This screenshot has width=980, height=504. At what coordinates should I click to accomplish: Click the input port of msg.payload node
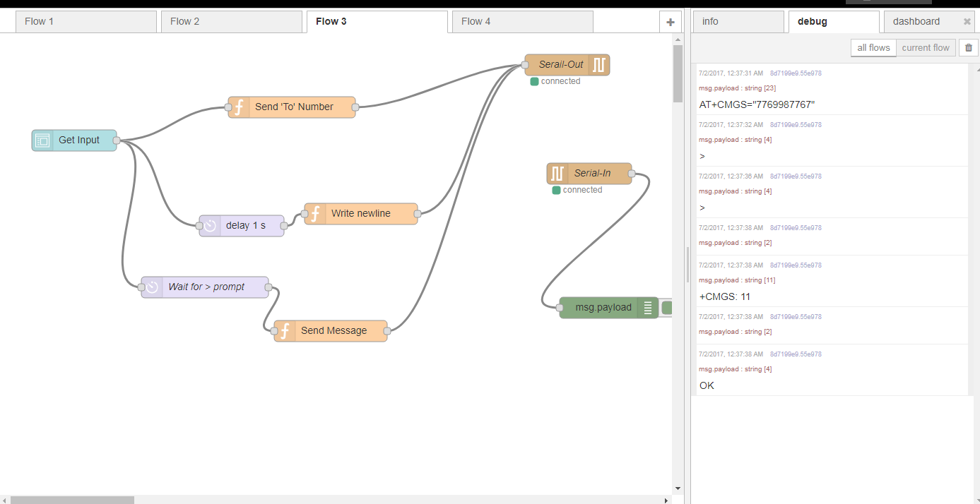click(x=560, y=308)
